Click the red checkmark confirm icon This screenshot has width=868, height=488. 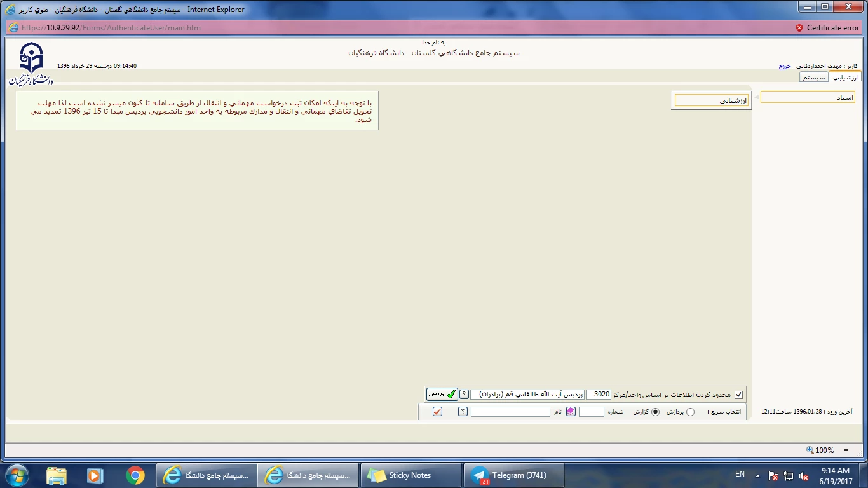pos(437,412)
